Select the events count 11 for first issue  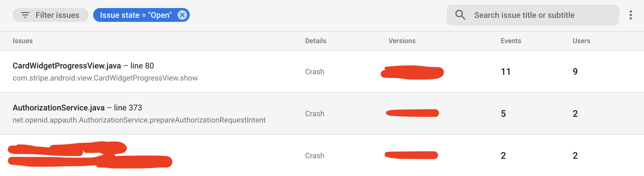click(x=506, y=72)
